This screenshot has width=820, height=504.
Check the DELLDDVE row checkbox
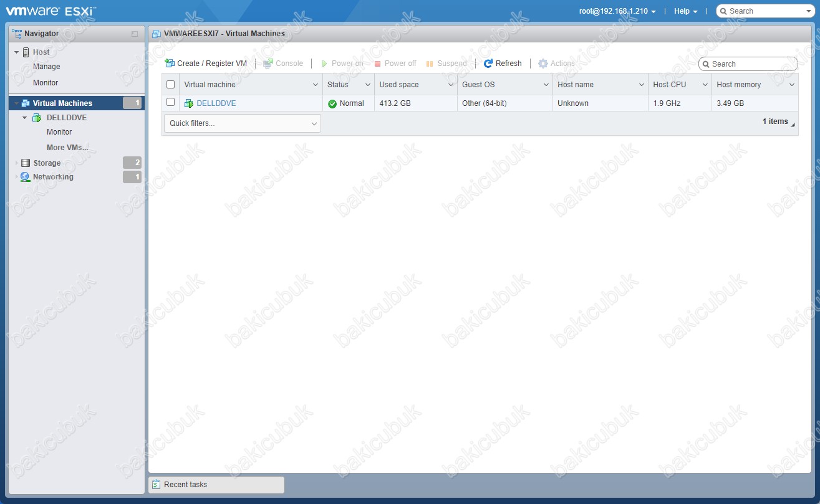[x=171, y=102]
